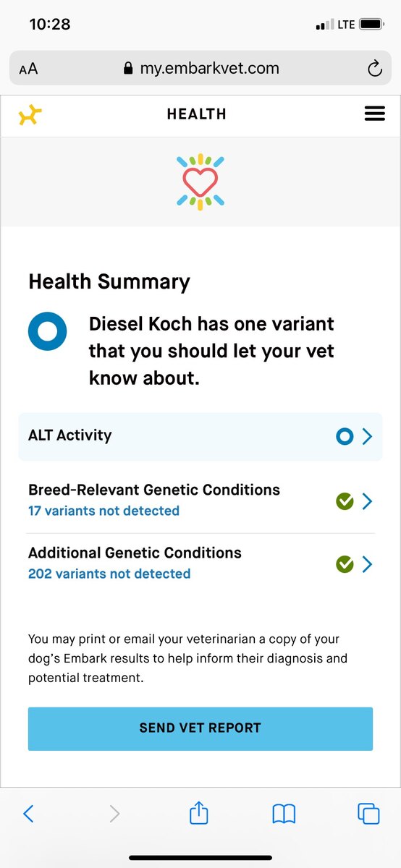The image size is (401, 868).
Task: Tap the Safari share icon
Action: [x=199, y=813]
